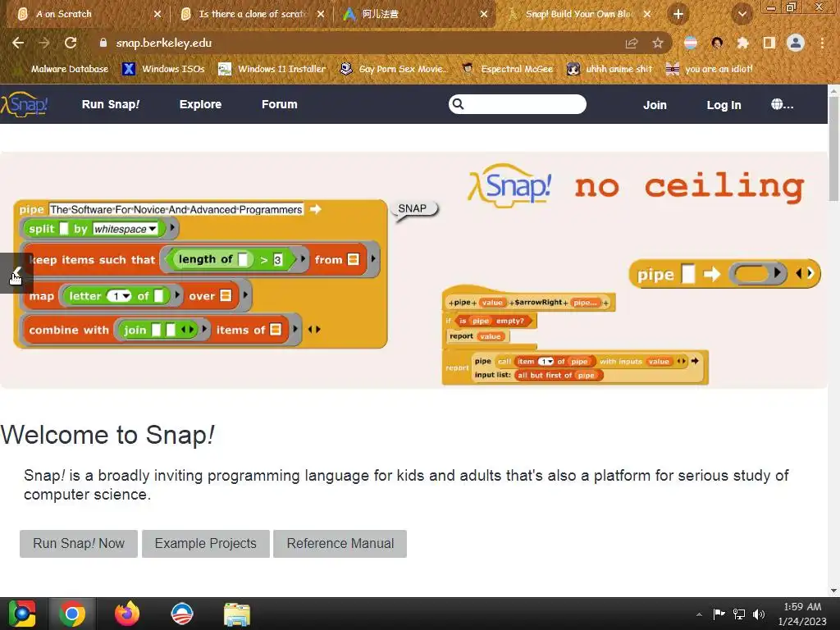
Task: Expand arrows on large pipe block
Action: point(805,274)
